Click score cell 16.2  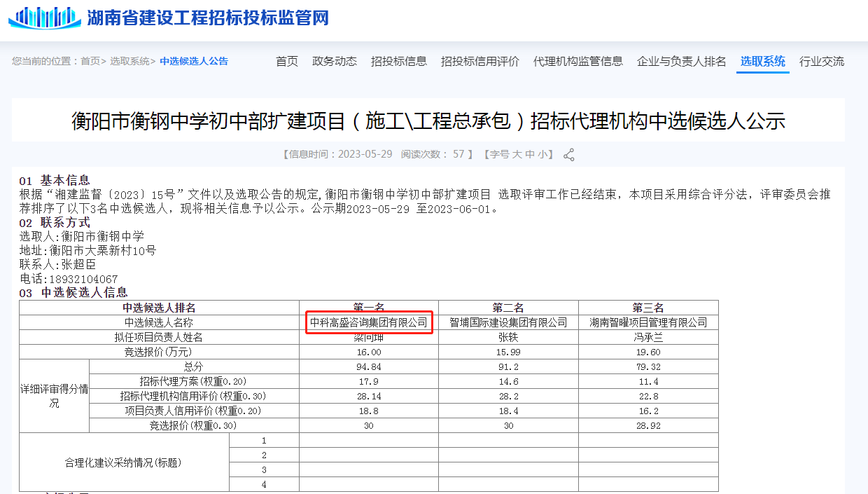click(648, 411)
